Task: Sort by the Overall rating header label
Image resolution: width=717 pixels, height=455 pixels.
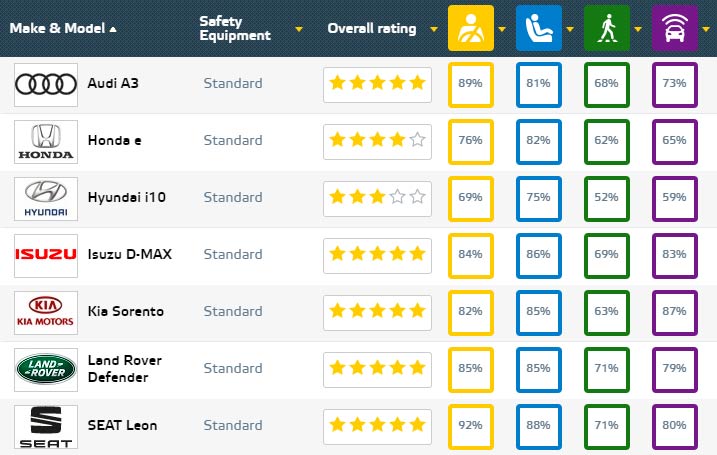Action: 372,28
